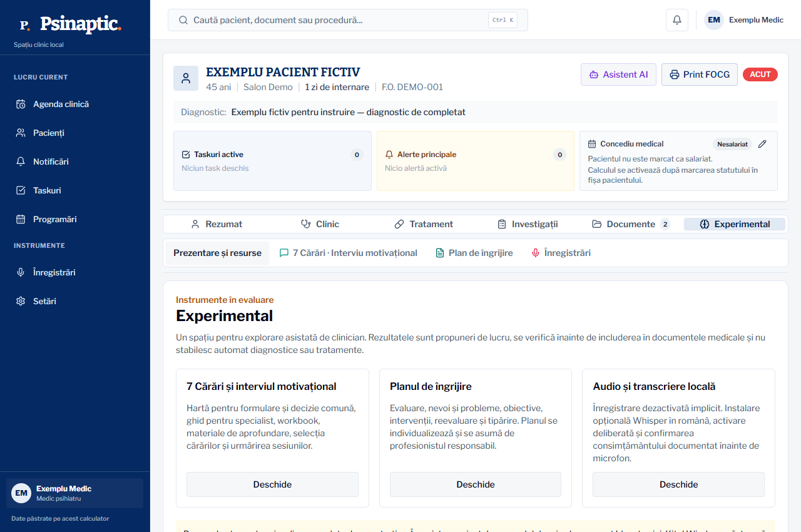
Task: Open Înregistrări in the sidebar
Action: point(75,272)
